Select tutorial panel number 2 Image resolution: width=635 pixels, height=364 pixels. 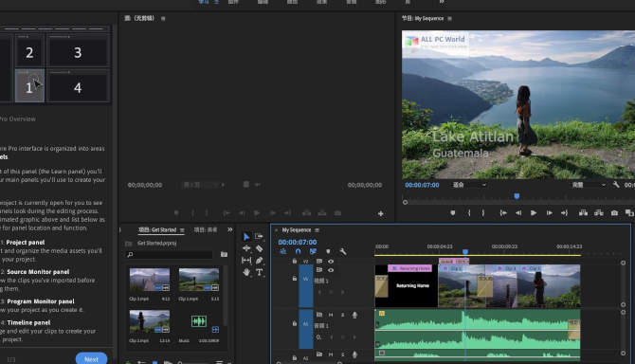[x=29, y=52]
